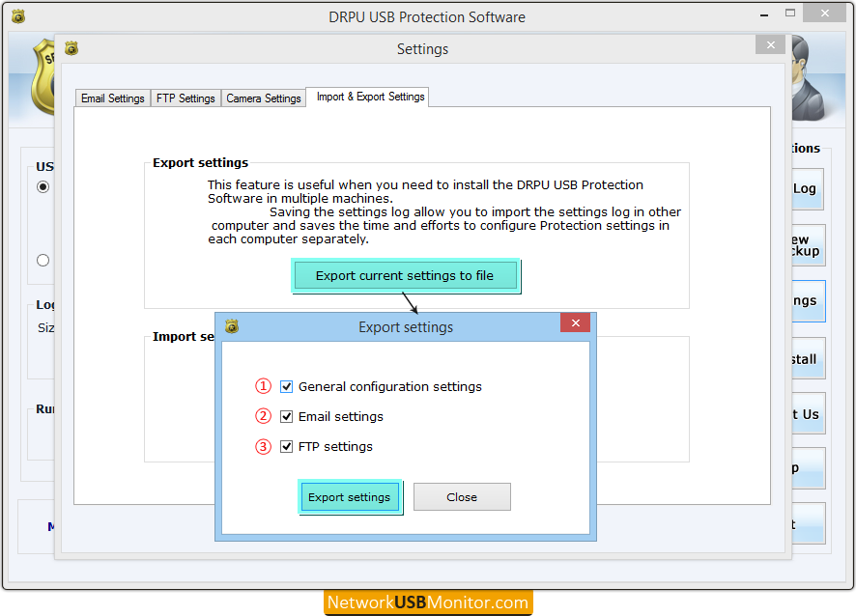Toggle the Email settings checkbox
The height and width of the screenshot is (616, 856).
[286, 417]
